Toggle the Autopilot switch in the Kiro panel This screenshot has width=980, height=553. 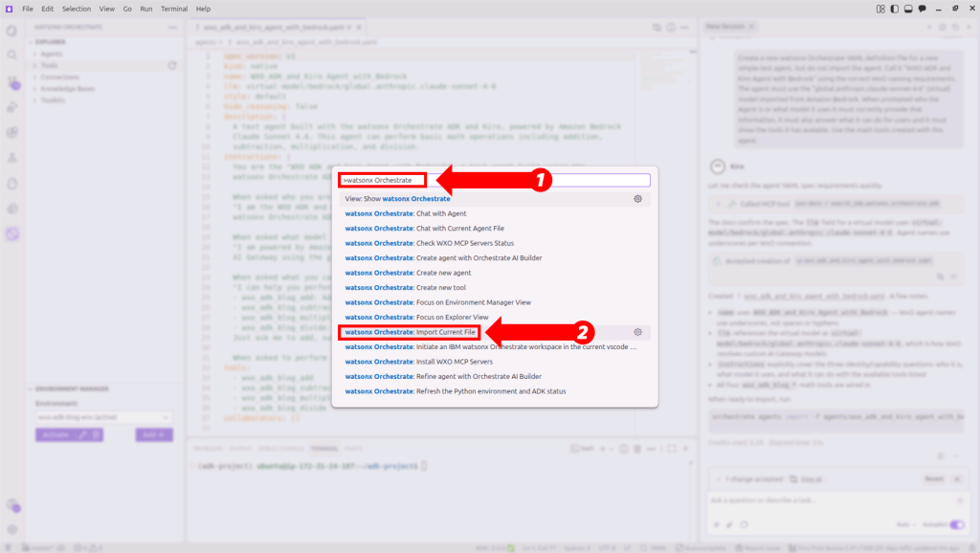(x=956, y=524)
